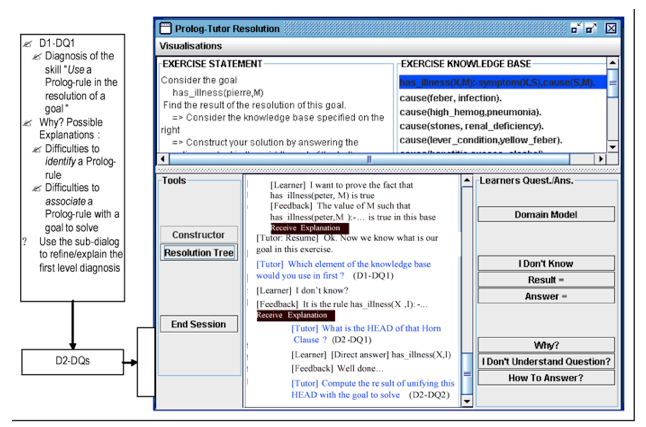Click the knowledge base vertical scrollbar thumb
This screenshot has width=646, height=427.
pyautogui.click(x=613, y=83)
